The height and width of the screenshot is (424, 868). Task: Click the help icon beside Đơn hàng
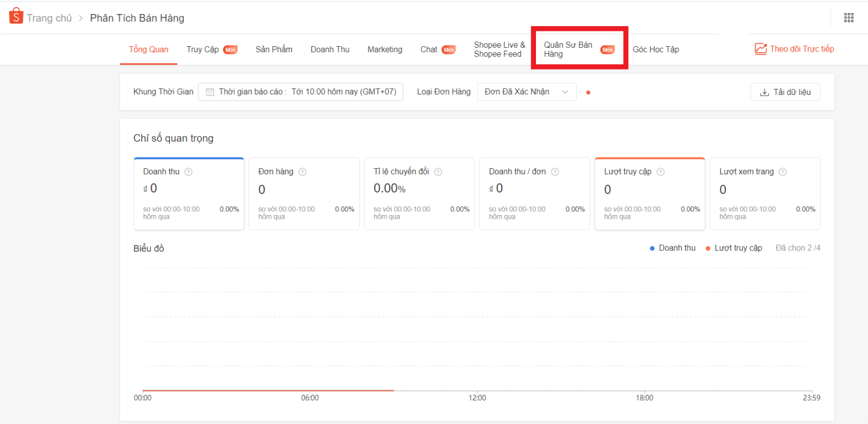pyautogui.click(x=303, y=172)
